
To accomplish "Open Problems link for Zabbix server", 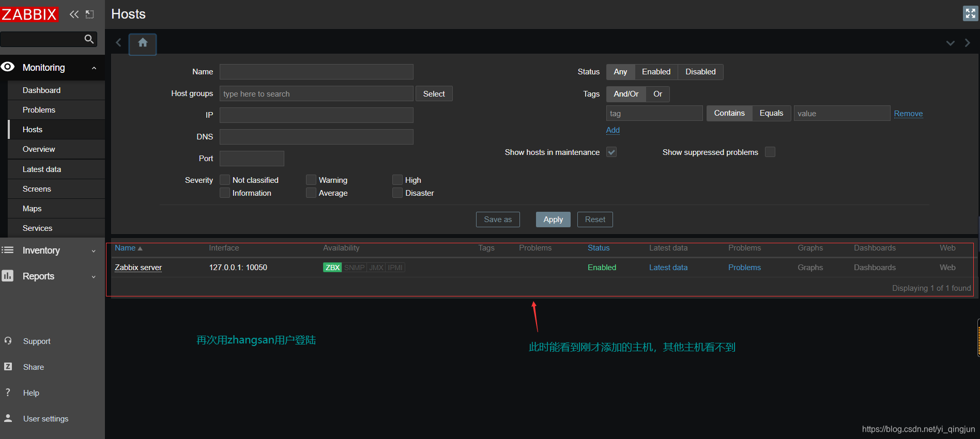I will point(744,268).
